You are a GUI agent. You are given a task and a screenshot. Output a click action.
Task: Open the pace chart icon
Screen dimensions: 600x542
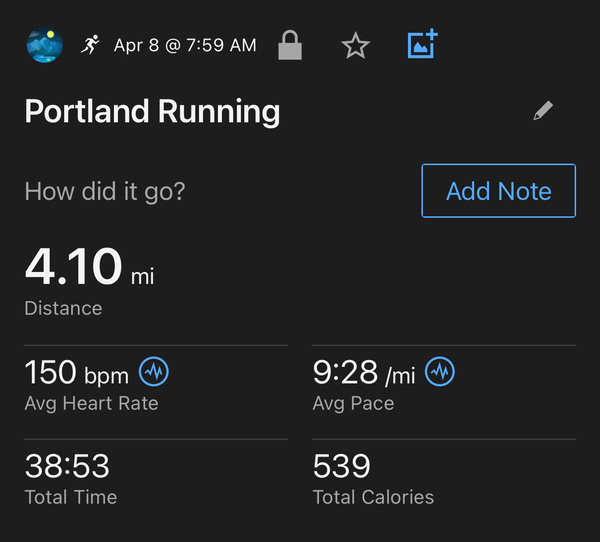[x=440, y=372]
